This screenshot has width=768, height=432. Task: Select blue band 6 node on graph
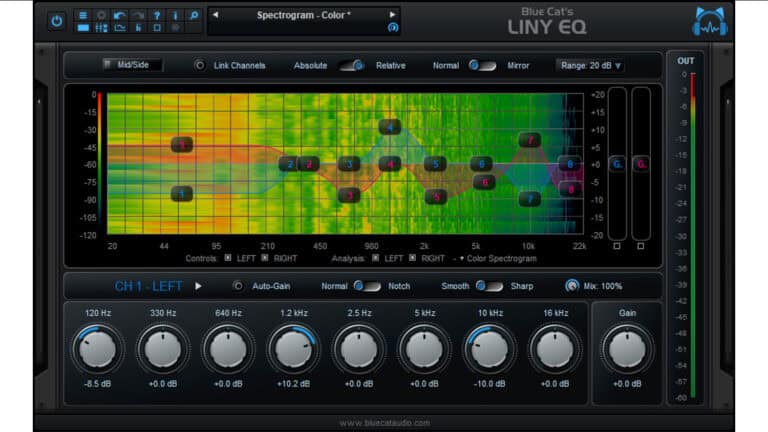click(481, 164)
